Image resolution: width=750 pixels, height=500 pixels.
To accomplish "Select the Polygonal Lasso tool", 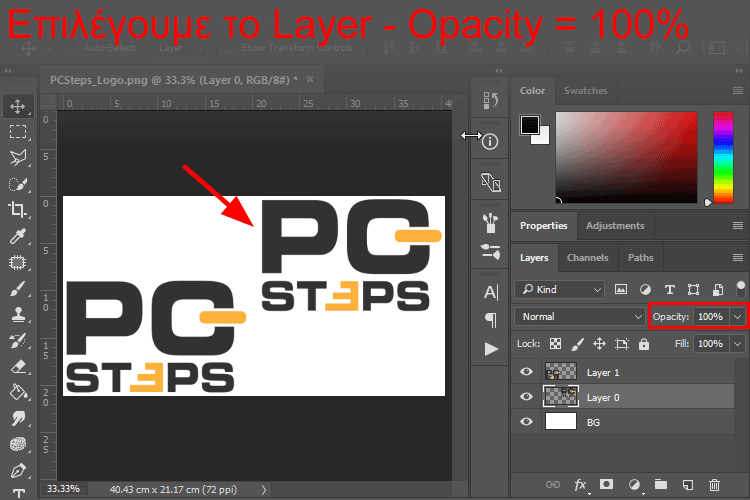I will click(18, 157).
